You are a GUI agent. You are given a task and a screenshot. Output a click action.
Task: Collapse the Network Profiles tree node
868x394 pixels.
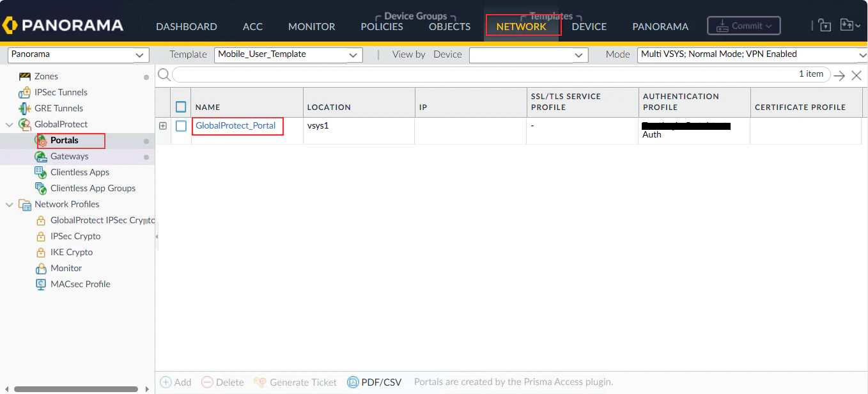[10, 205]
